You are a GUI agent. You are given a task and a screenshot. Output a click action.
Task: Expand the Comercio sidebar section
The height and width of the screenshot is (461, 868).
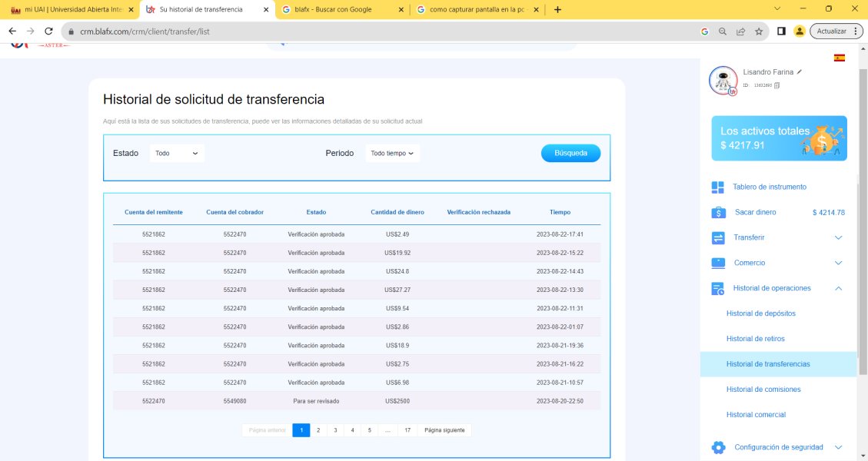(x=838, y=263)
